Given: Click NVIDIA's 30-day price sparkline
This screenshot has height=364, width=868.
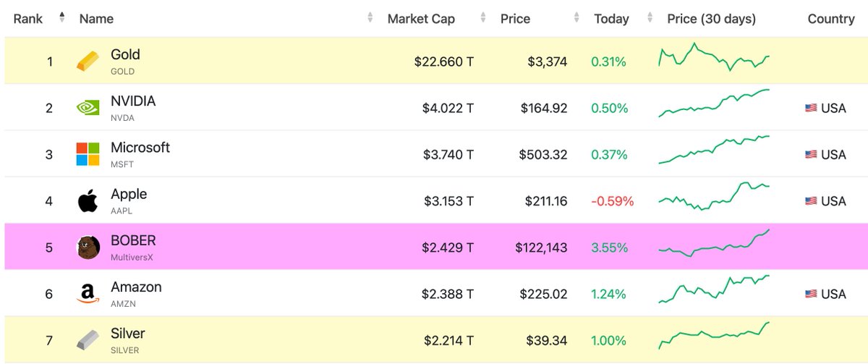Looking at the screenshot, I should (x=714, y=103).
